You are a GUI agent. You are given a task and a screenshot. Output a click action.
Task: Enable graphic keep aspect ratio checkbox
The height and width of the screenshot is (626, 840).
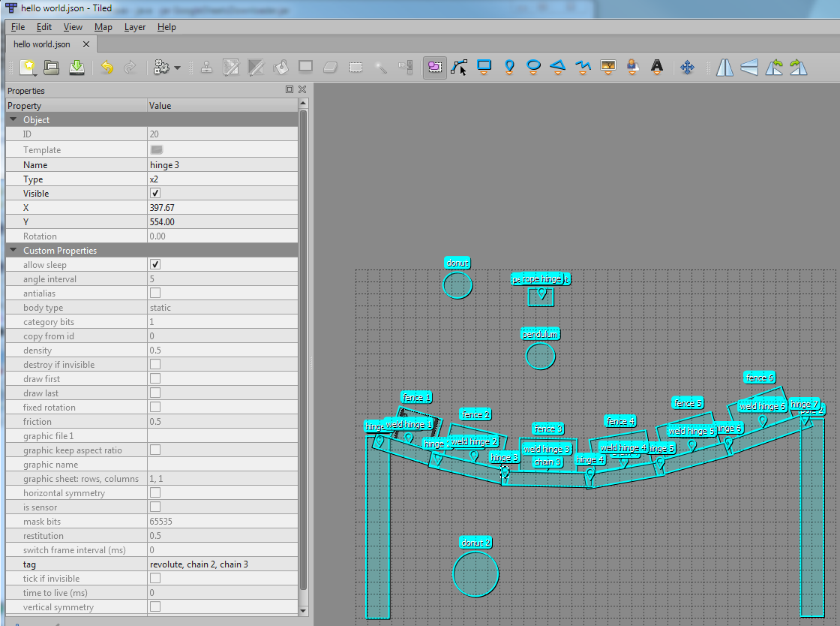click(155, 450)
